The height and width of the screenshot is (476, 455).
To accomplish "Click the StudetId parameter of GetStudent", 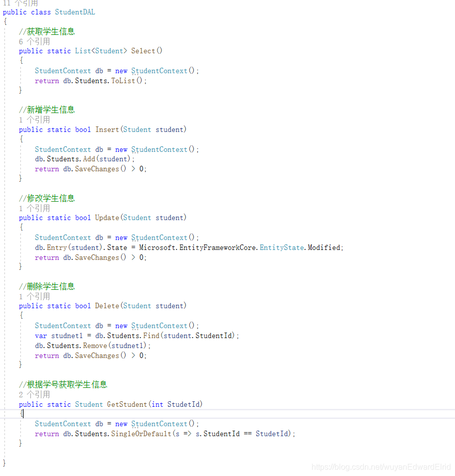I will tap(184, 404).
